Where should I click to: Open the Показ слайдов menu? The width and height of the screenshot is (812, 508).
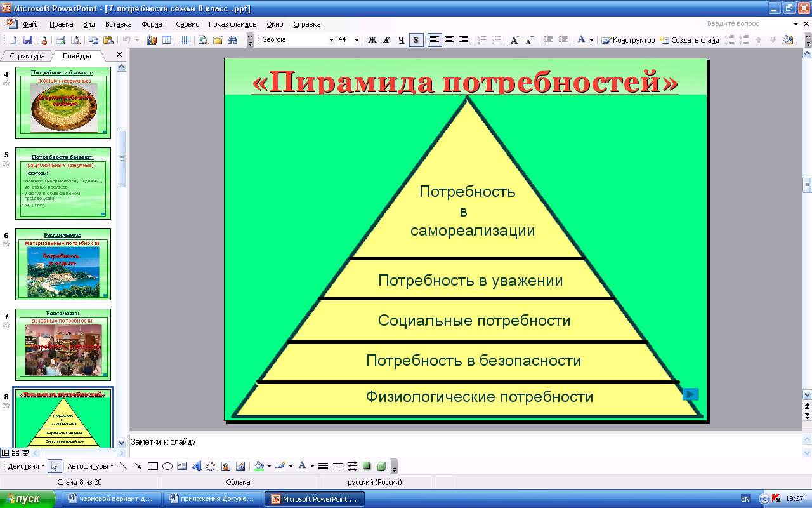tap(233, 24)
